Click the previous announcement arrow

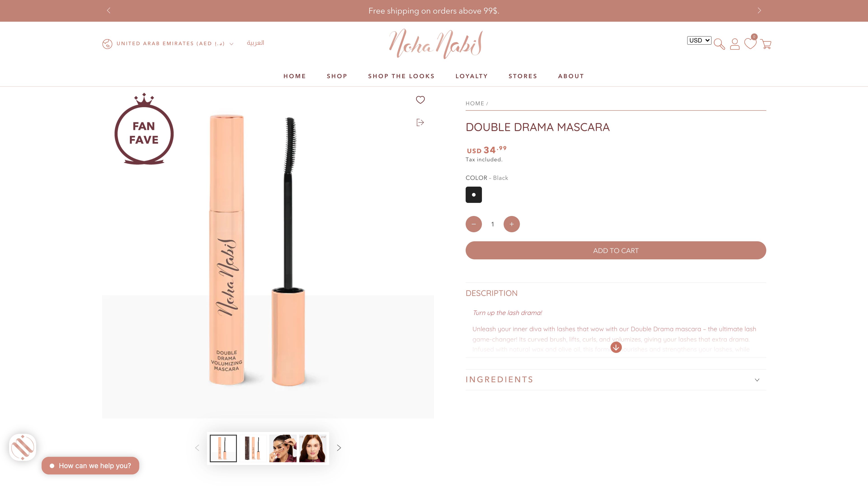(108, 10)
